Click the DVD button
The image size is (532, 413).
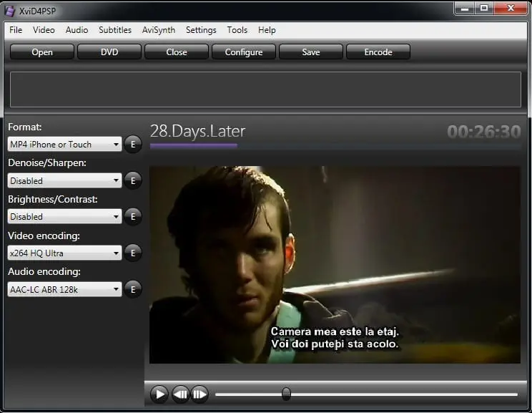click(x=109, y=52)
